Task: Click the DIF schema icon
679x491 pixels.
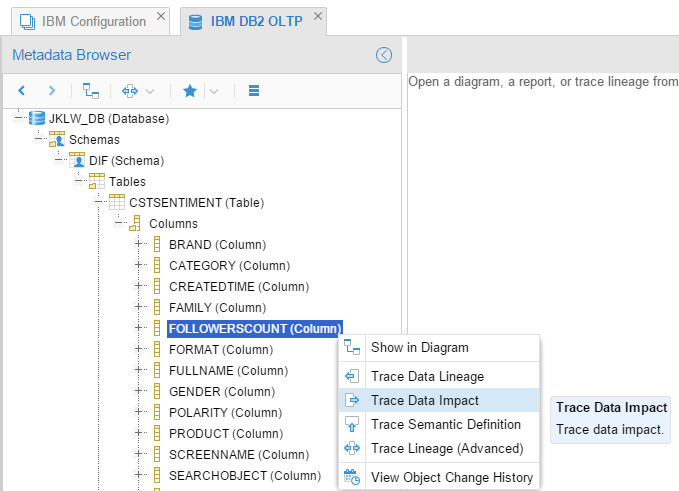Action: pyautogui.click(x=77, y=160)
